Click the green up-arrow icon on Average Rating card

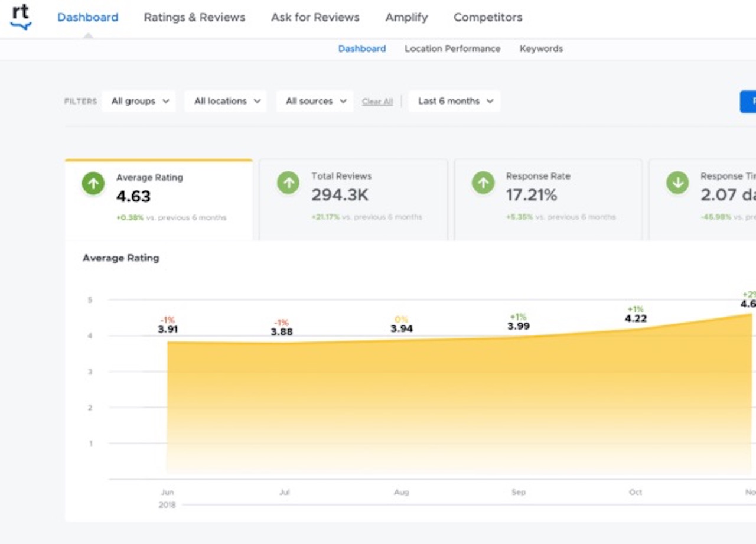93,183
